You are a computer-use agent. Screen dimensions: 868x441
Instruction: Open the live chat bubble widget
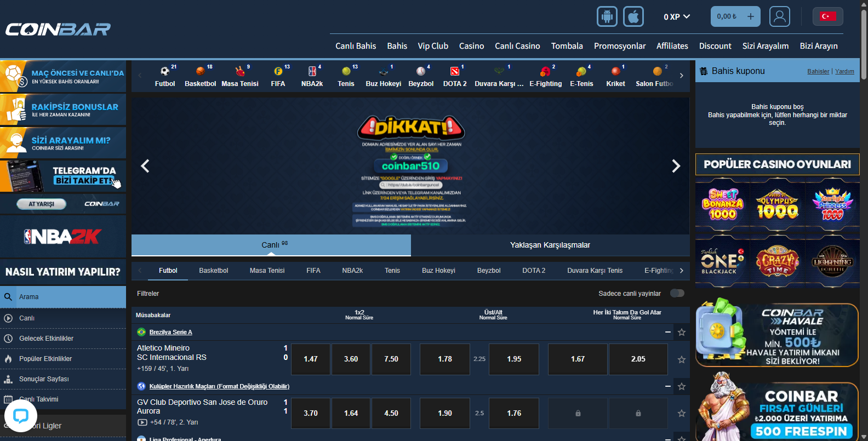pyautogui.click(x=21, y=416)
